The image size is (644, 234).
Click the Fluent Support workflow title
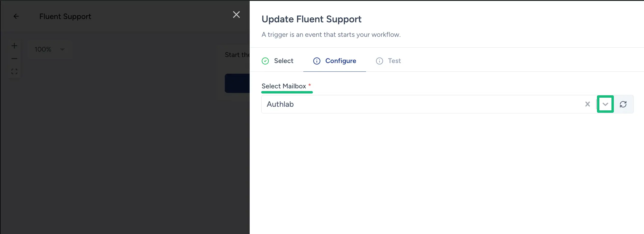(65, 17)
